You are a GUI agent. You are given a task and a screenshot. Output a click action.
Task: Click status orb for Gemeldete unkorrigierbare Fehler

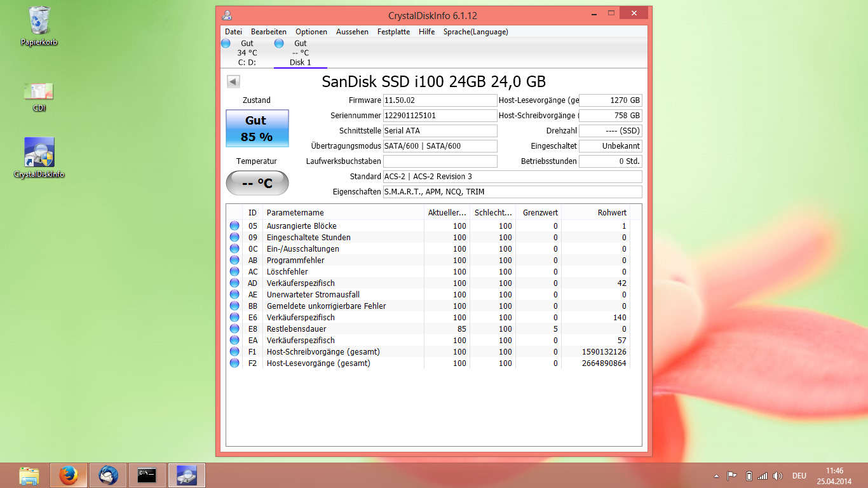234,306
